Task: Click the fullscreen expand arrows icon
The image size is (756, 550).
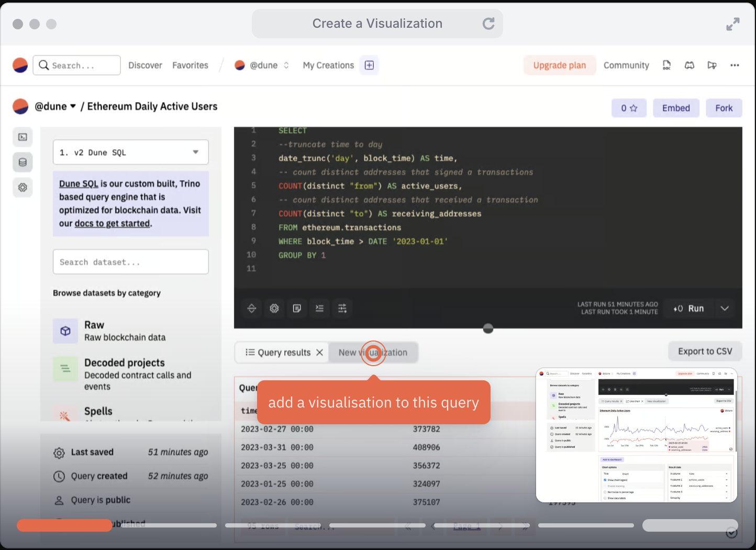Action: (733, 24)
